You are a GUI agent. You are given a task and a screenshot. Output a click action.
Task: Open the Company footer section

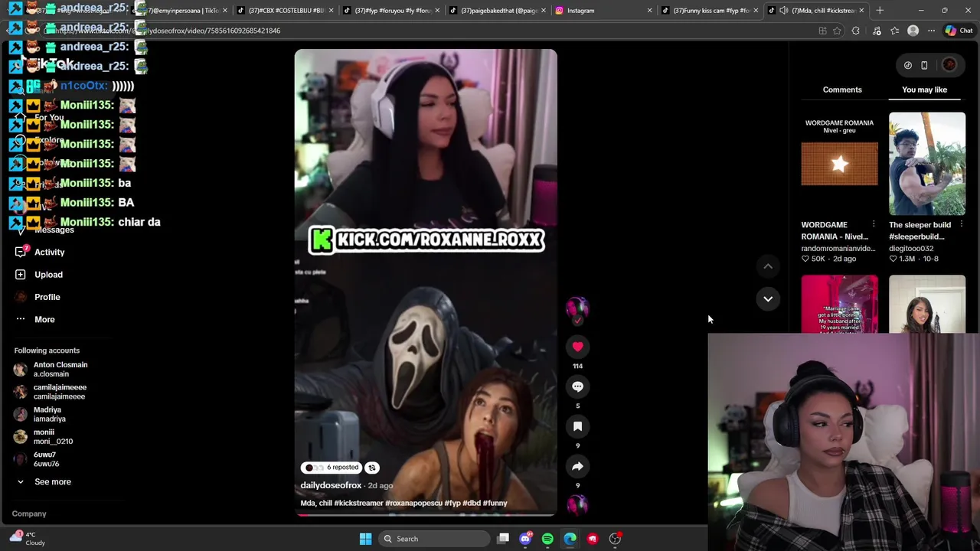pos(29,514)
